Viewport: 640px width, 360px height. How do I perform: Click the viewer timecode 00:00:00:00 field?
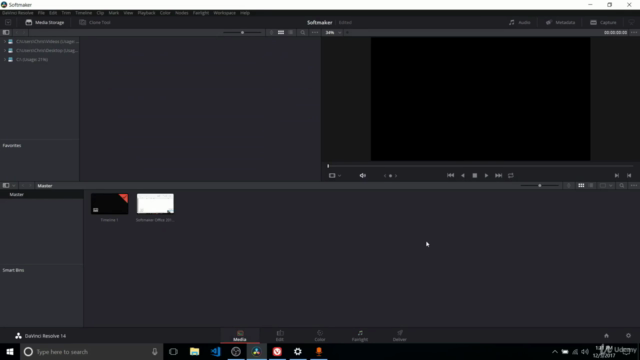click(615, 32)
